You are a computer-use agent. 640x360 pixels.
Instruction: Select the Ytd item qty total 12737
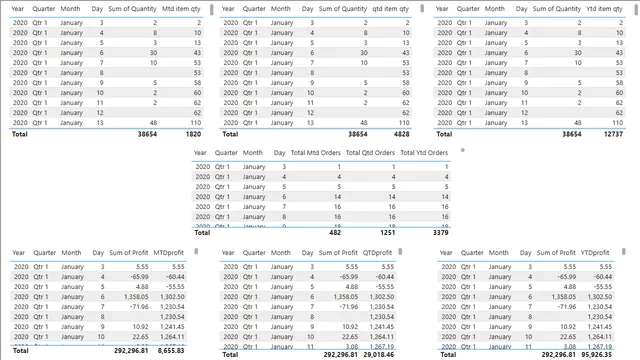[613, 134]
